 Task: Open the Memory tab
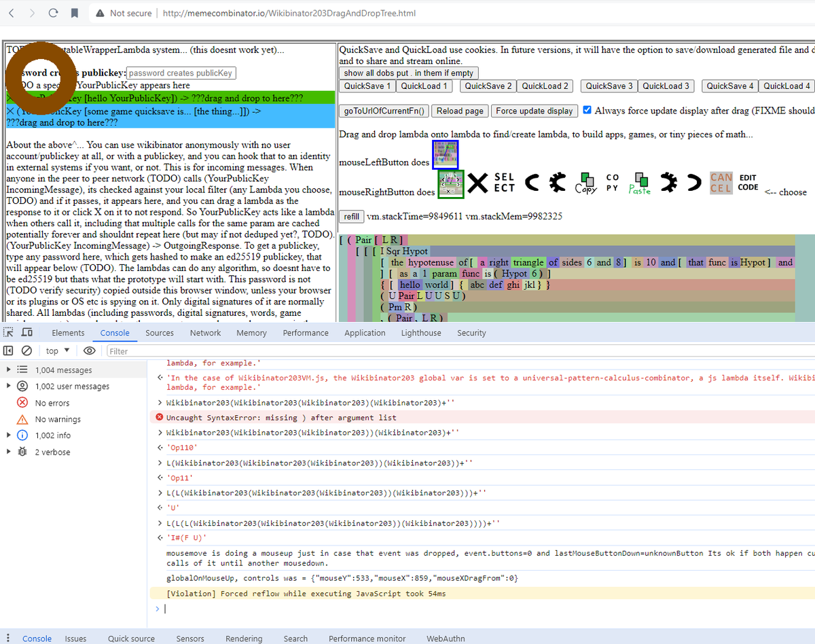251,333
